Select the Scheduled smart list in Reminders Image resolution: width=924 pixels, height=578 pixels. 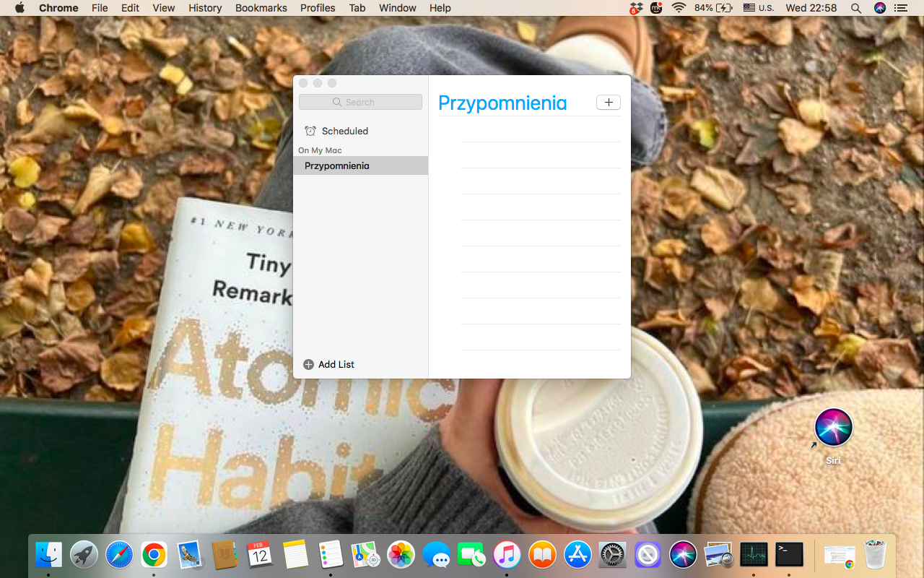pyautogui.click(x=344, y=131)
